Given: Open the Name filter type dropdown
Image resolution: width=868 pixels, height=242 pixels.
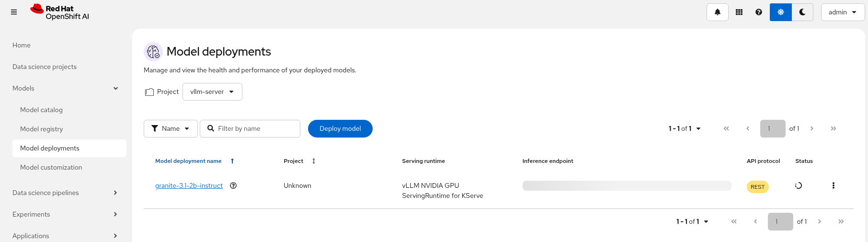Looking at the screenshot, I should click(171, 128).
